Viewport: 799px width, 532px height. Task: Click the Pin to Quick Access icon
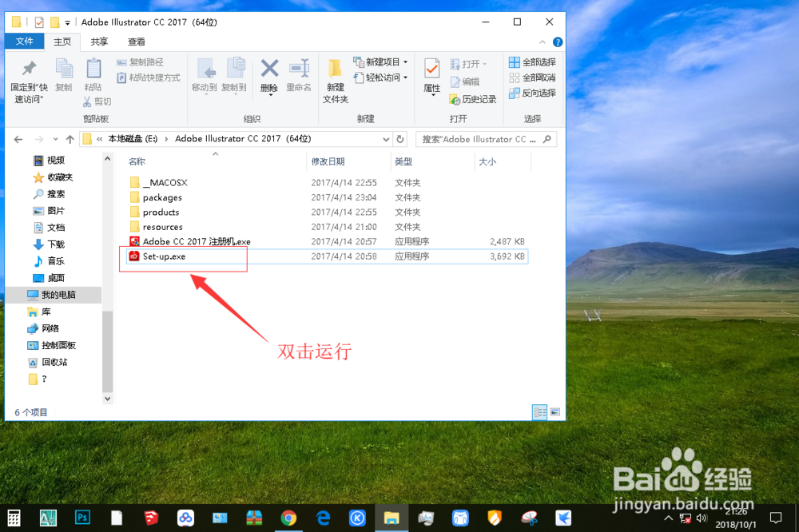point(29,68)
